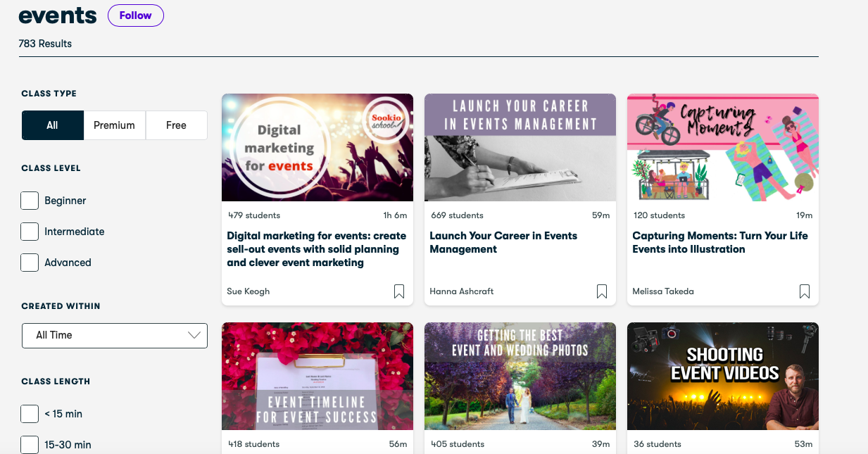Click the Shooting Event Videos thumbnail
Viewport: 868px width, 454px height.
[723, 376]
